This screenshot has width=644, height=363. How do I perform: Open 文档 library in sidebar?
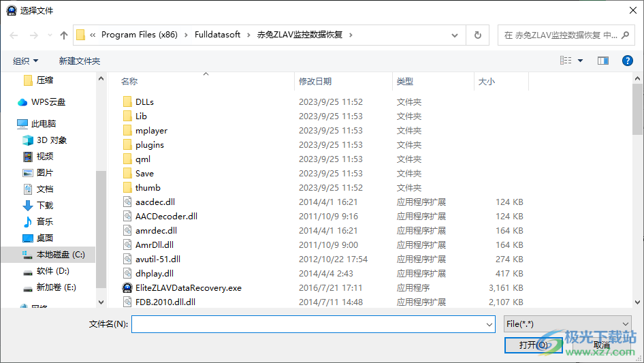[38, 189]
